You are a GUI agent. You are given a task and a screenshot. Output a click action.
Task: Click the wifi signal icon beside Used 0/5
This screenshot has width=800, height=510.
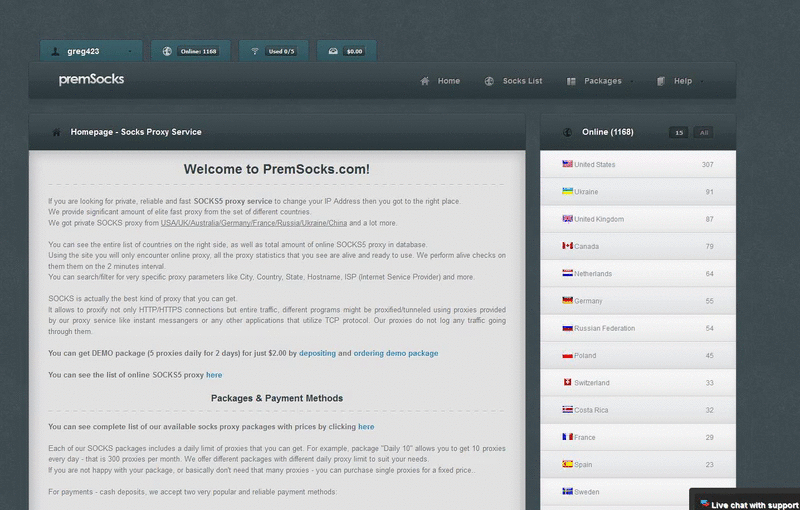(255, 51)
